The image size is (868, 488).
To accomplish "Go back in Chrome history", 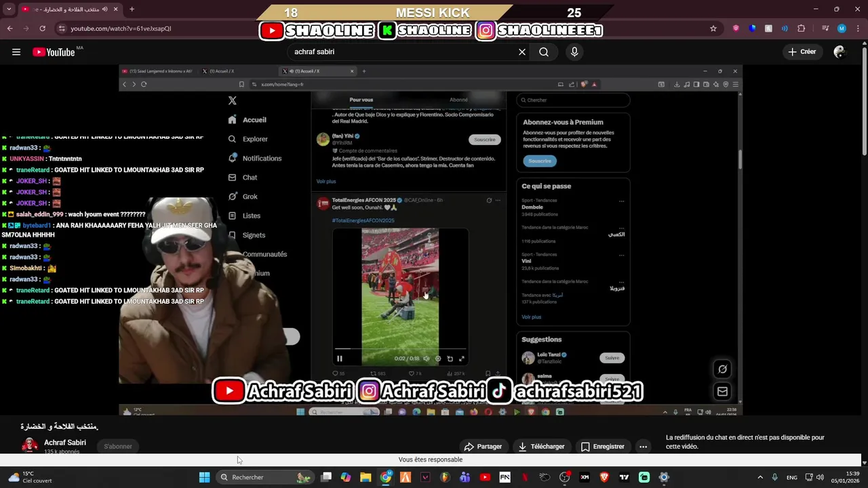I will pyautogui.click(x=9, y=28).
